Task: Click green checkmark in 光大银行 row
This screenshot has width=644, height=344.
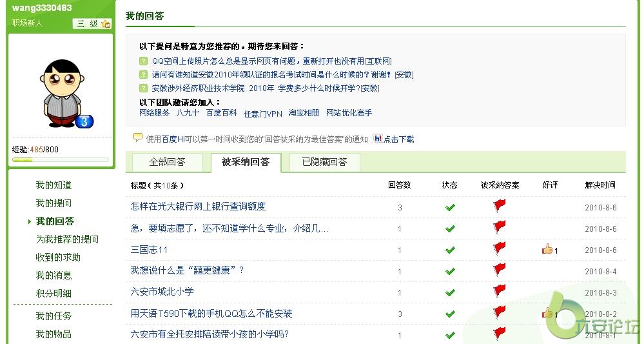Action: [450, 207]
